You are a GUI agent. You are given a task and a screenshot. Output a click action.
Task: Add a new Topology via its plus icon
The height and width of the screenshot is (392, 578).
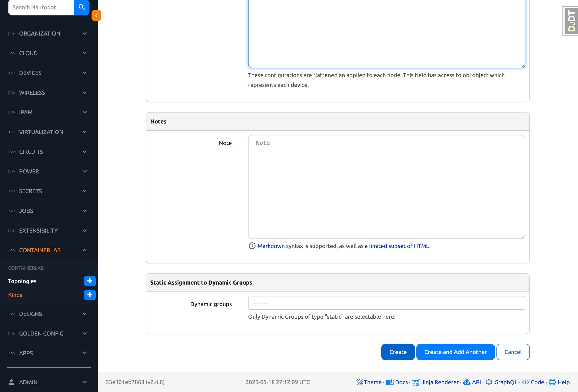[x=90, y=281]
